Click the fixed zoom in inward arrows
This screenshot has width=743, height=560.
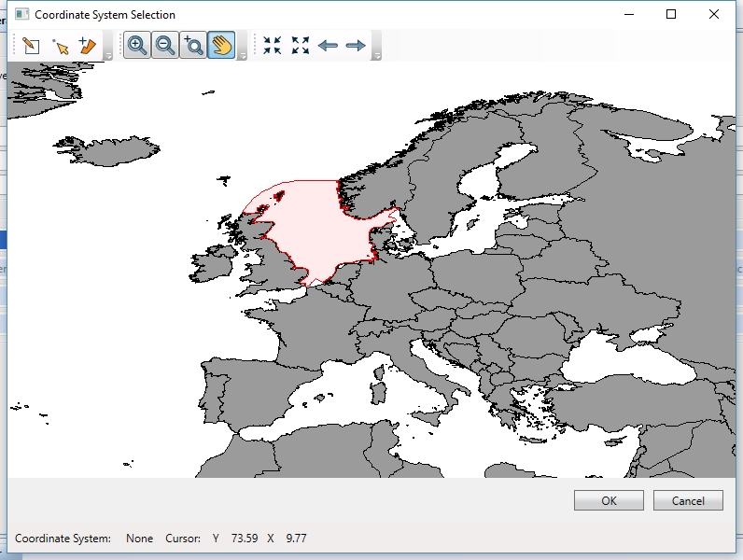tap(272, 46)
